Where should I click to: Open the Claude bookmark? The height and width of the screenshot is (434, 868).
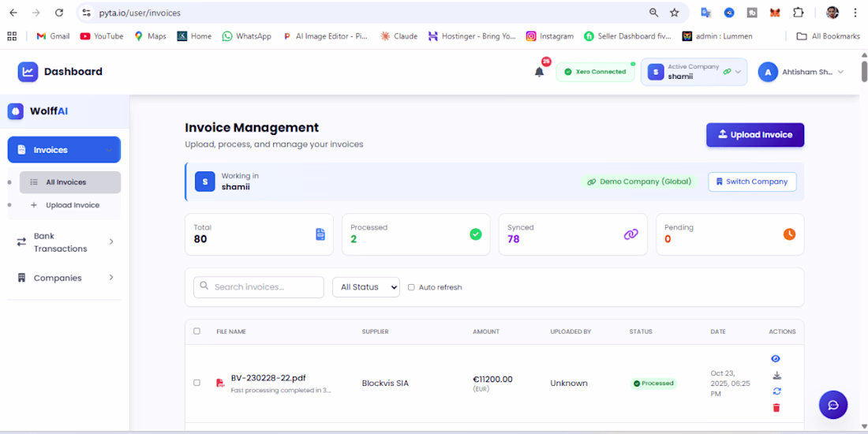pyautogui.click(x=399, y=36)
